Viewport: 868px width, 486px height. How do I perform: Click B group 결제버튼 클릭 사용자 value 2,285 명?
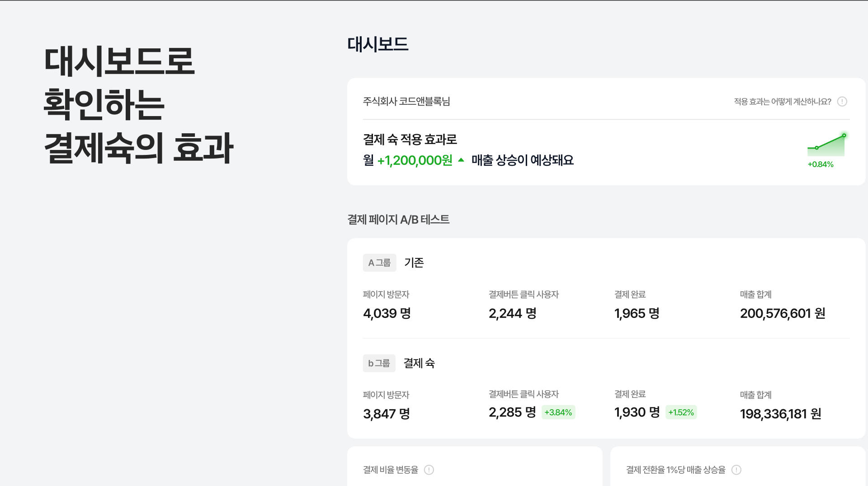(x=512, y=412)
